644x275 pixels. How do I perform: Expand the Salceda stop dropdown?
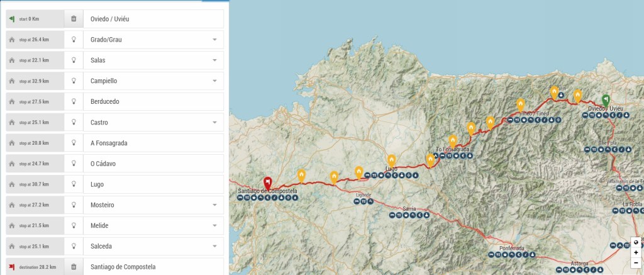[x=214, y=246]
